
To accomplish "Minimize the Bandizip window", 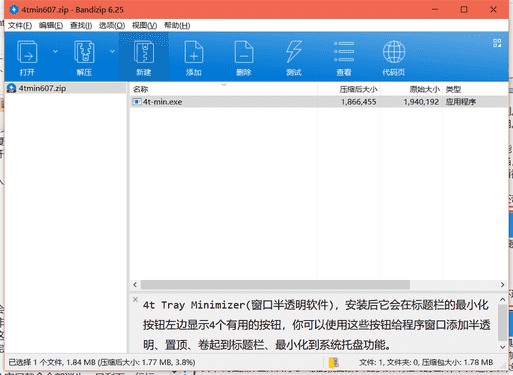I will coord(435,10).
